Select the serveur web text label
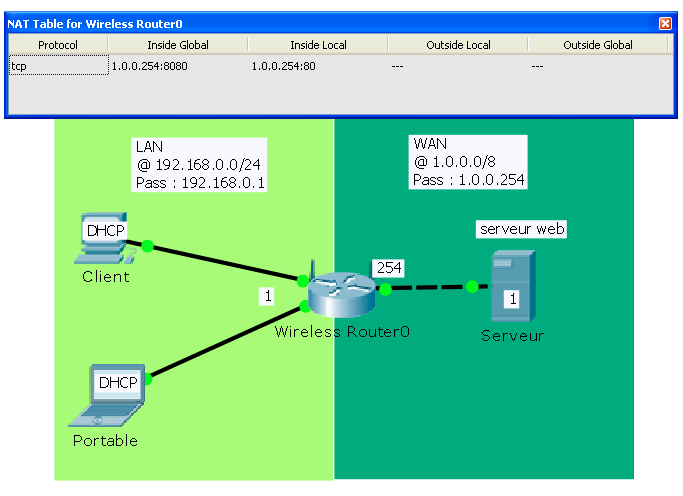Image resolution: width=683 pixels, height=496 pixels. [x=522, y=229]
